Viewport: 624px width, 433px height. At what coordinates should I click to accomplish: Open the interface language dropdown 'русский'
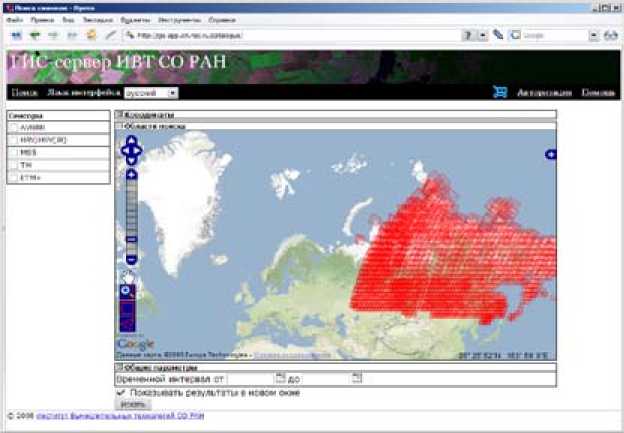(151, 93)
